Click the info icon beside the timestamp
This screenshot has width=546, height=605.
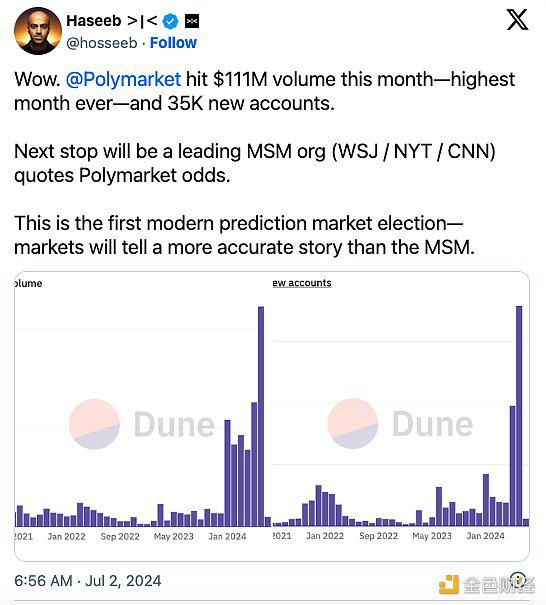[x=518, y=580]
